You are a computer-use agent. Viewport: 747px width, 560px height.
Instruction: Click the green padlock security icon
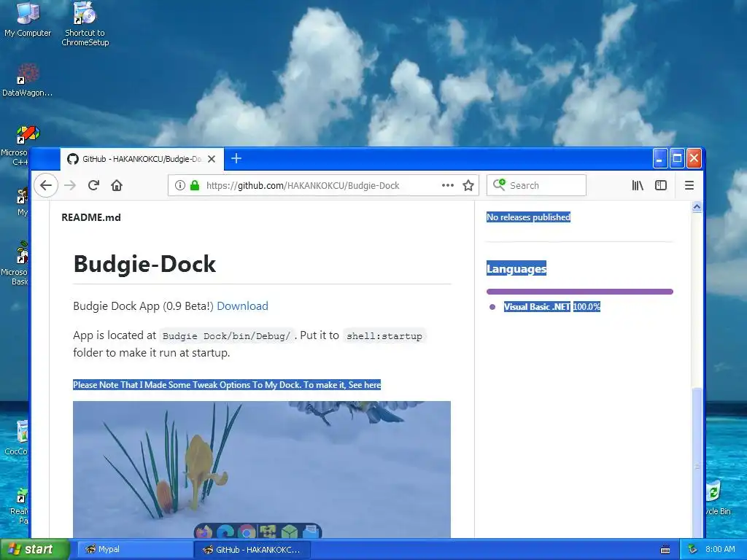pyautogui.click(x=194, y=185)
